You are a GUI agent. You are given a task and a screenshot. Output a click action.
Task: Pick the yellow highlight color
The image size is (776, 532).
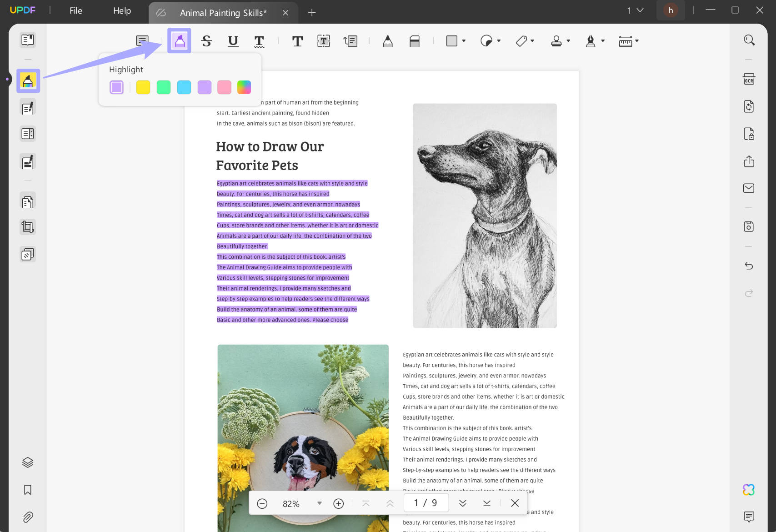coord(143,87)
